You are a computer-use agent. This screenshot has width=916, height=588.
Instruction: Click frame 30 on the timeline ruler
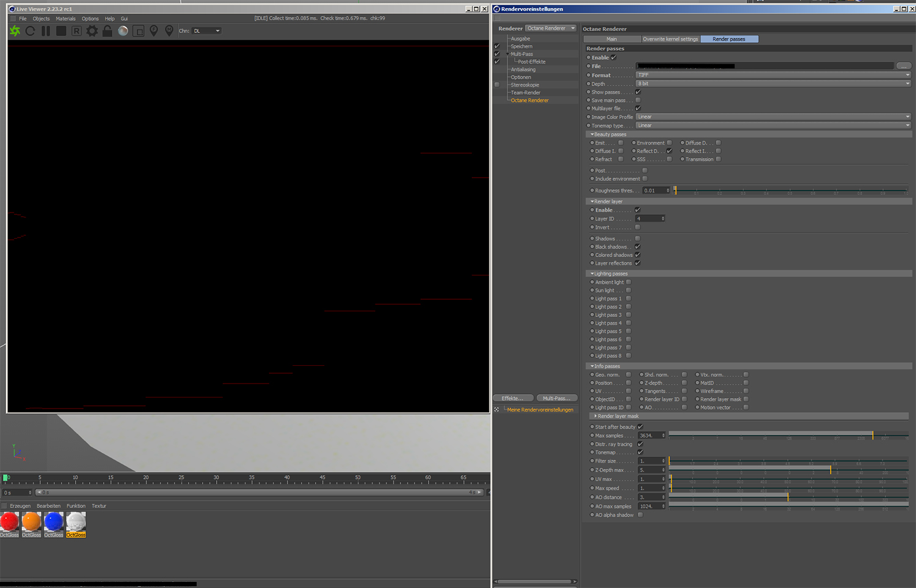click(216, 478)
